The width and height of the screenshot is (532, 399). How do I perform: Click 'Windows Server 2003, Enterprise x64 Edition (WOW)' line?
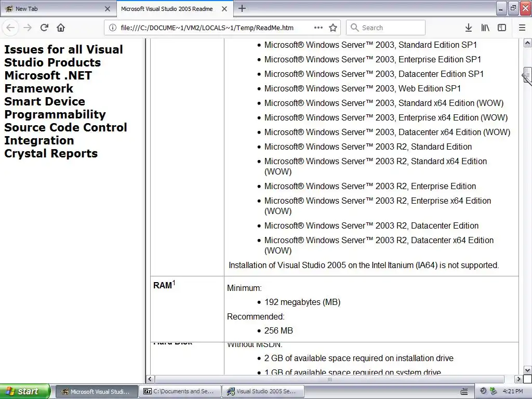pos(386,118)
